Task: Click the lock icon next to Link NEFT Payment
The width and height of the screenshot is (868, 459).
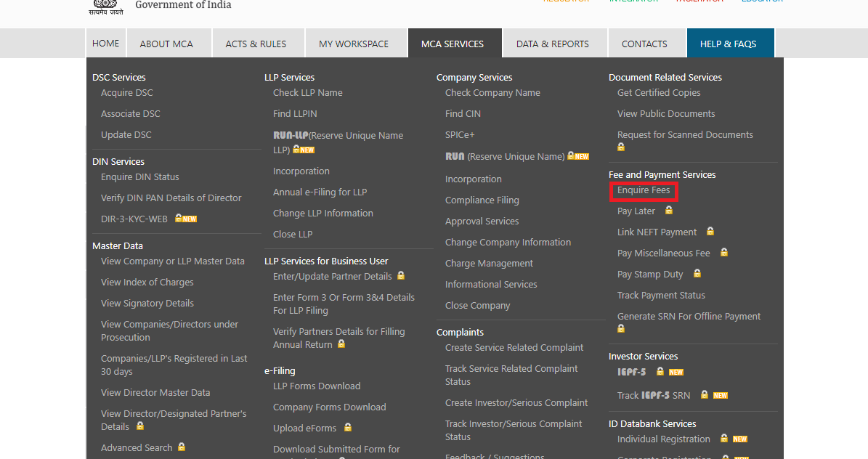Action: pyautogui.click(x=710, y=232)
